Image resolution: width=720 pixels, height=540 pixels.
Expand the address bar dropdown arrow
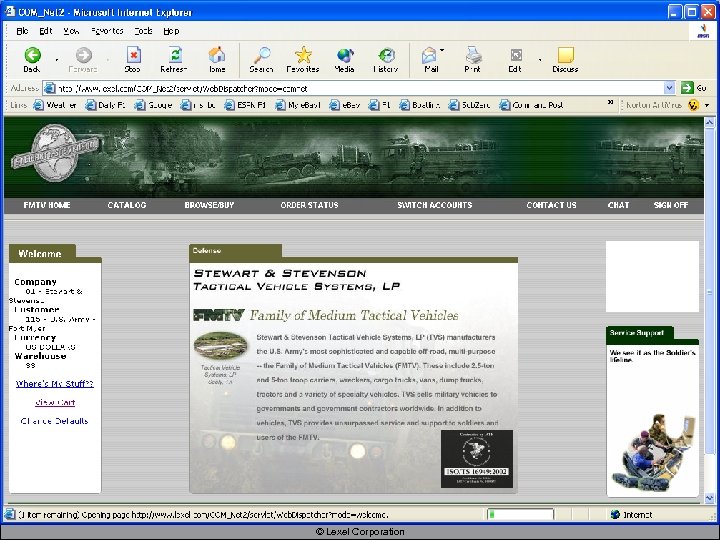669,88
